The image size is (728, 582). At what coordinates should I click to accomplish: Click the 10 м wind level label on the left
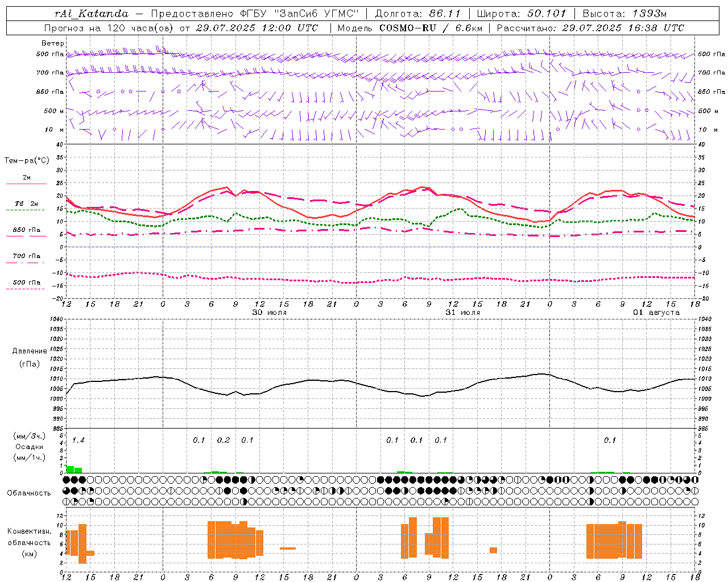(55, 130)
